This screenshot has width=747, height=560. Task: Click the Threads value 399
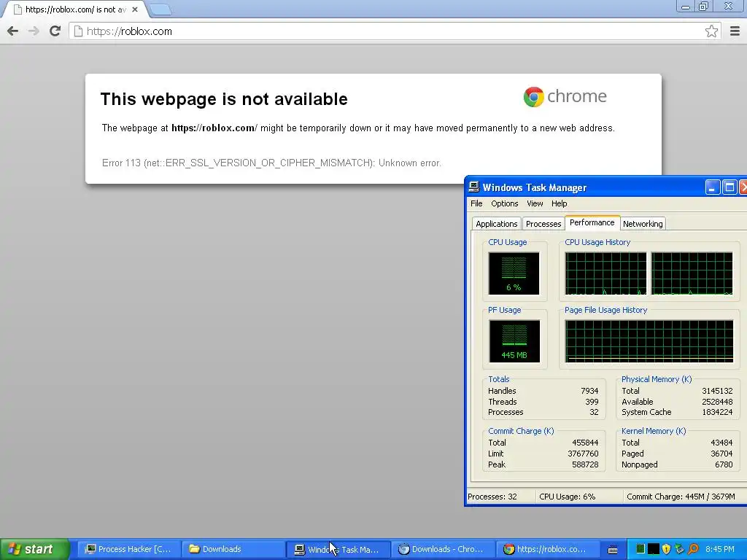click(x=592, y=402)
